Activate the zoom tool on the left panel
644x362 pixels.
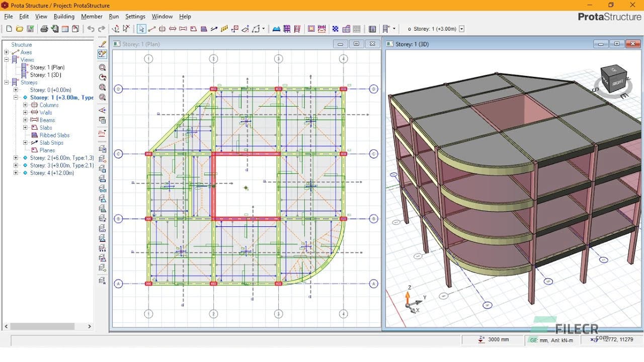(x=102, y=67)
